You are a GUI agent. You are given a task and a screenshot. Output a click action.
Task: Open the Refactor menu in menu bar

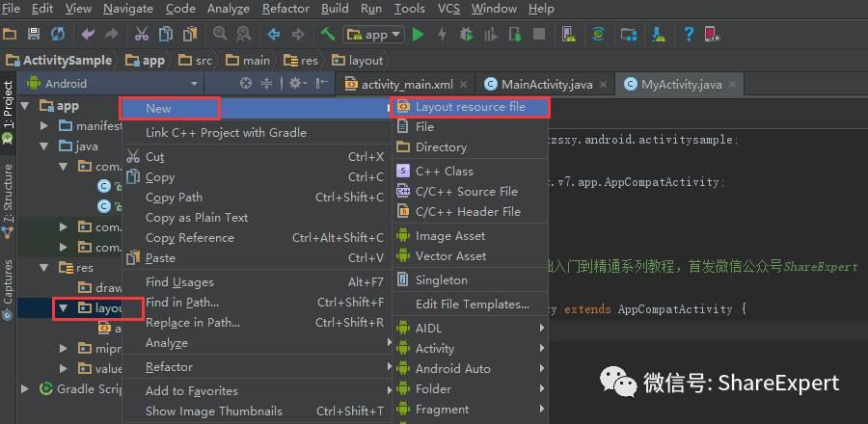[x=285, y=9]
